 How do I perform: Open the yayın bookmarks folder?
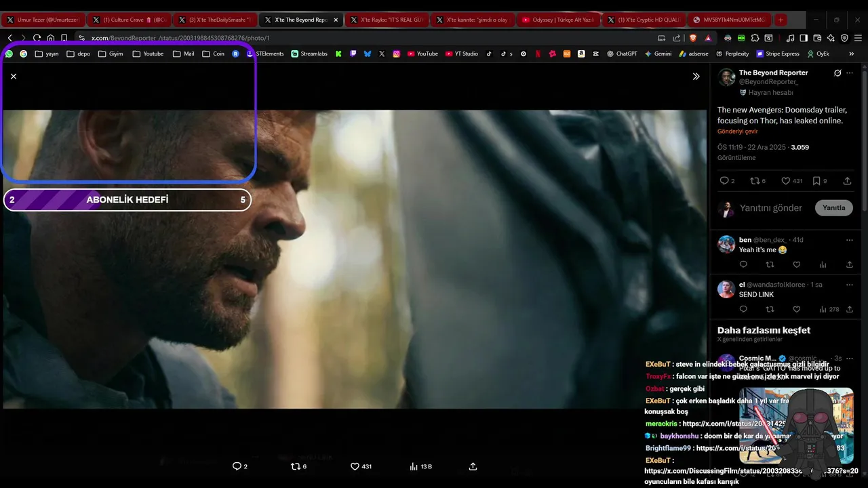coord(47,54)
